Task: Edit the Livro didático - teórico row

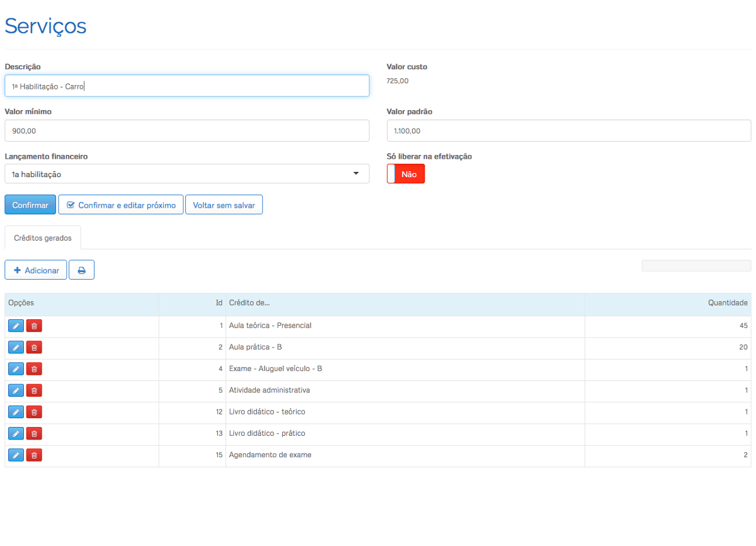Action: [16, 412]
